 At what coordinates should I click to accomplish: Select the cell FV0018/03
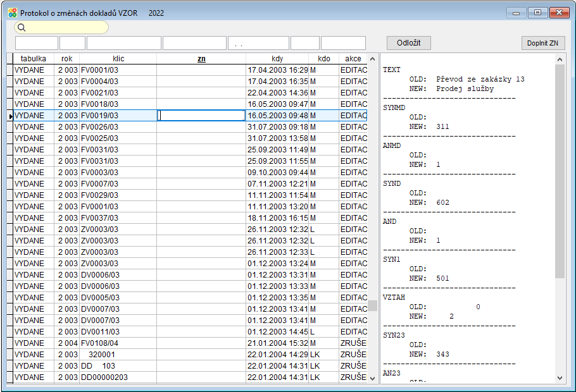[x=118, y=104]
